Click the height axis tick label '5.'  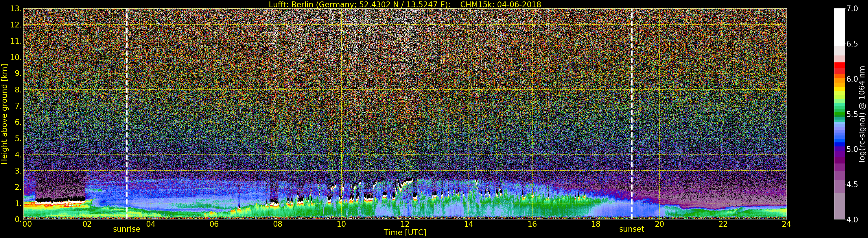[18, 138]
